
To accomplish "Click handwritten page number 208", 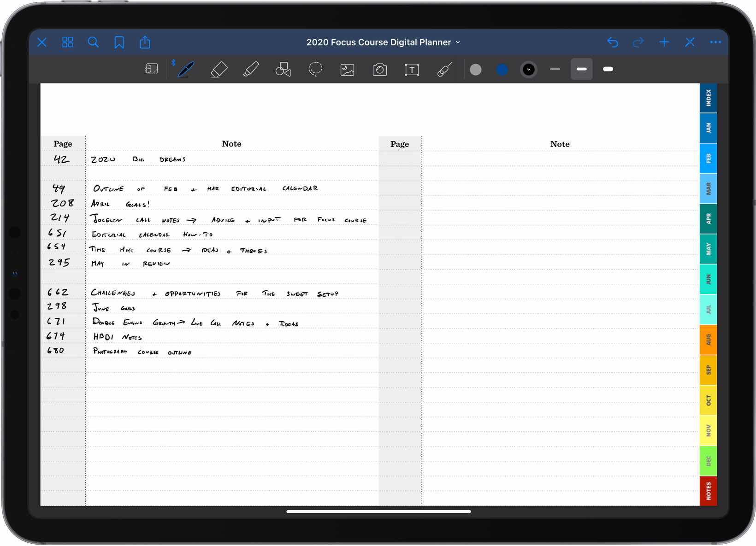I will (x=62, y=203).
